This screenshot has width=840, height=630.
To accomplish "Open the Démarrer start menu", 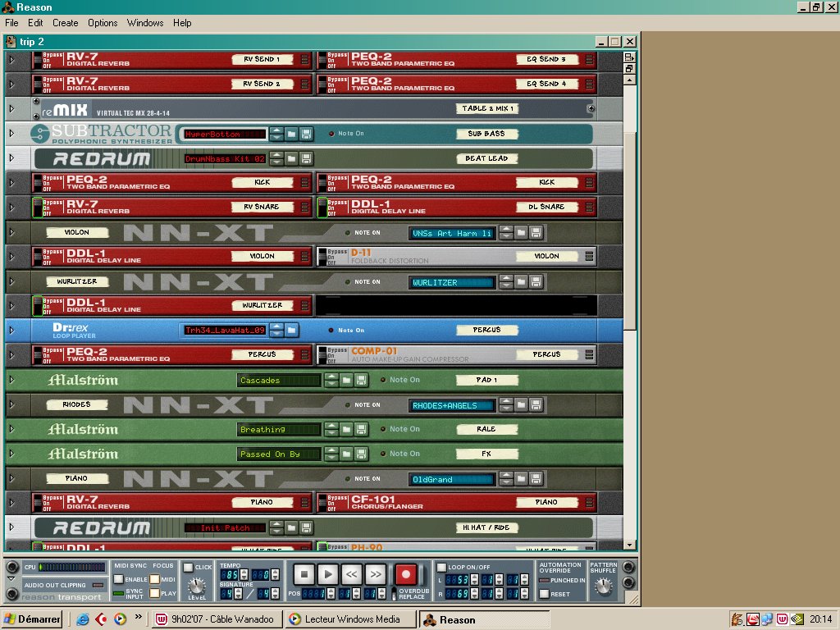I will pos(32,619).
